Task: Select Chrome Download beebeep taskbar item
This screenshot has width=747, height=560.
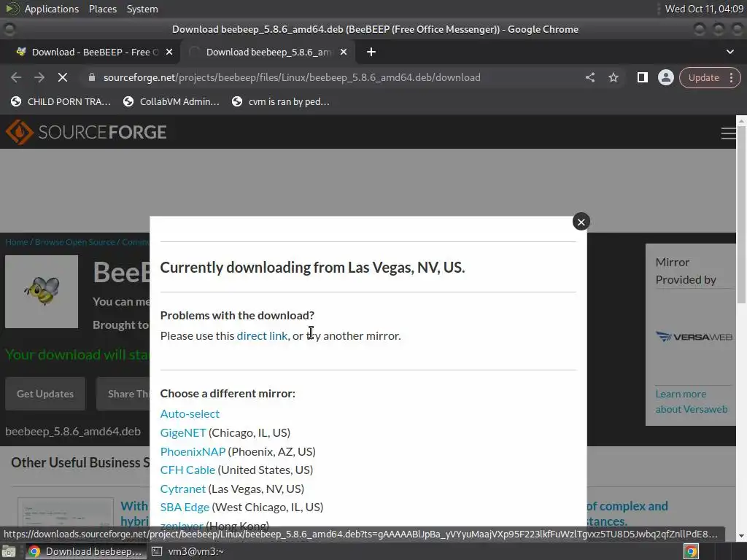Action: click(x=85, y=551)
